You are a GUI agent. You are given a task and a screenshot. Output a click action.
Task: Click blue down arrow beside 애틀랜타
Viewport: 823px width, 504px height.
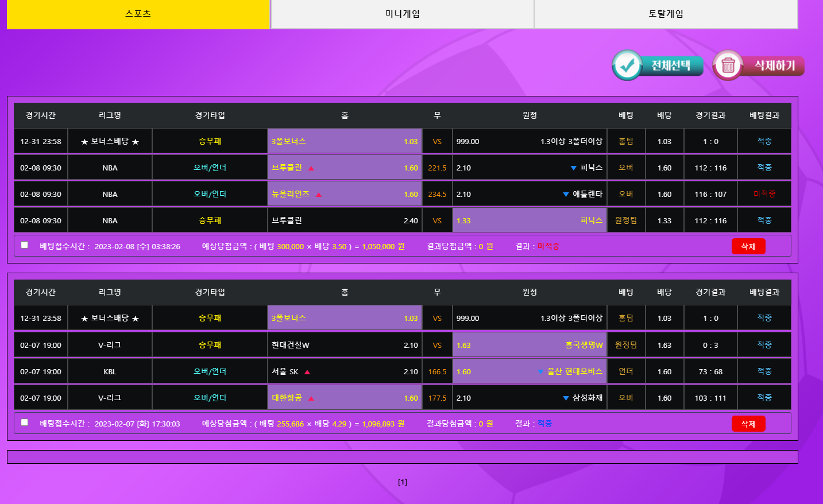pyautogui.click(x=566, y=195)
